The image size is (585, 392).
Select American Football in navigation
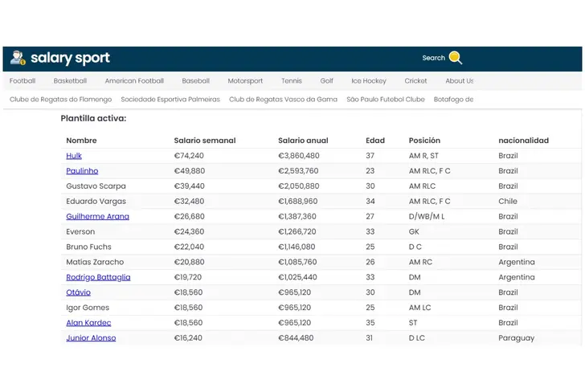(x=134, y=81)
